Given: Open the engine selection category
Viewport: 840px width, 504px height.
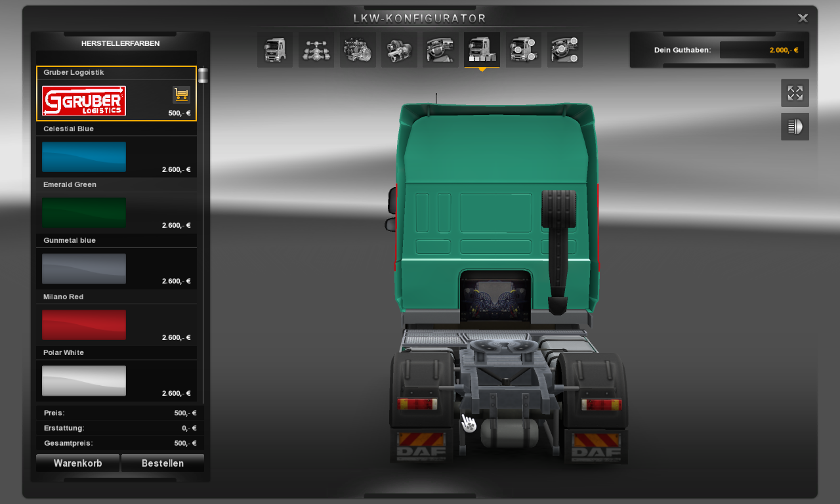Looking at the screenshot, I should 358,50.
